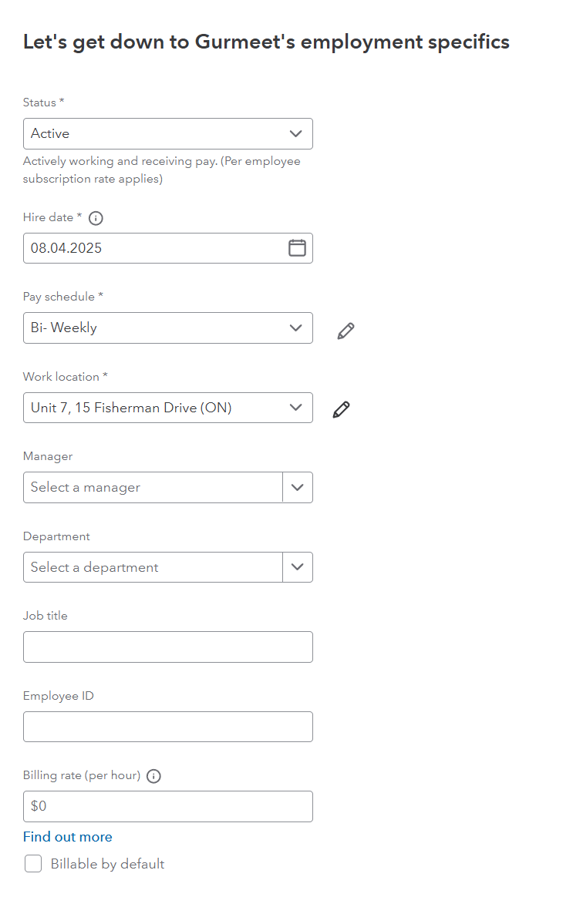Click the hire date text 08.04.2025

pyautogui.click(x=67, y=248)
